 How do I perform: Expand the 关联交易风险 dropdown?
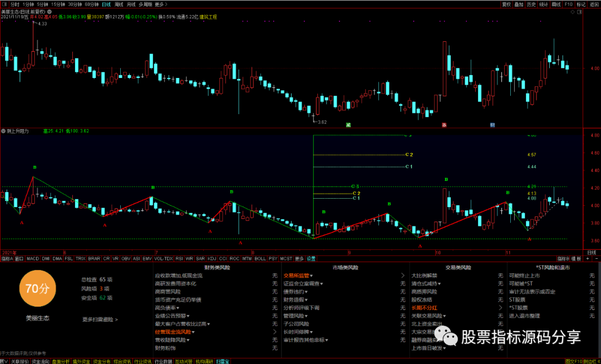428,316
